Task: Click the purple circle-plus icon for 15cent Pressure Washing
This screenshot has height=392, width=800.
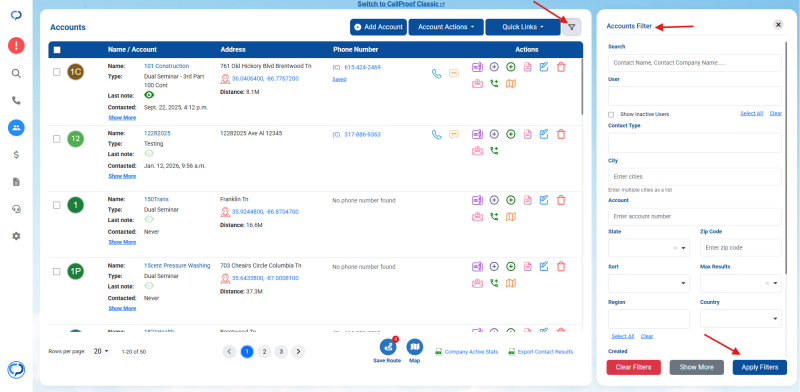Action: (x=494, y=266)
